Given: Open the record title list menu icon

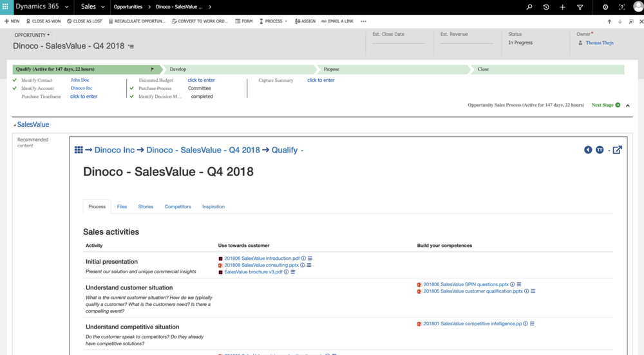Looking at the screenshot, I should pos(131,46).
